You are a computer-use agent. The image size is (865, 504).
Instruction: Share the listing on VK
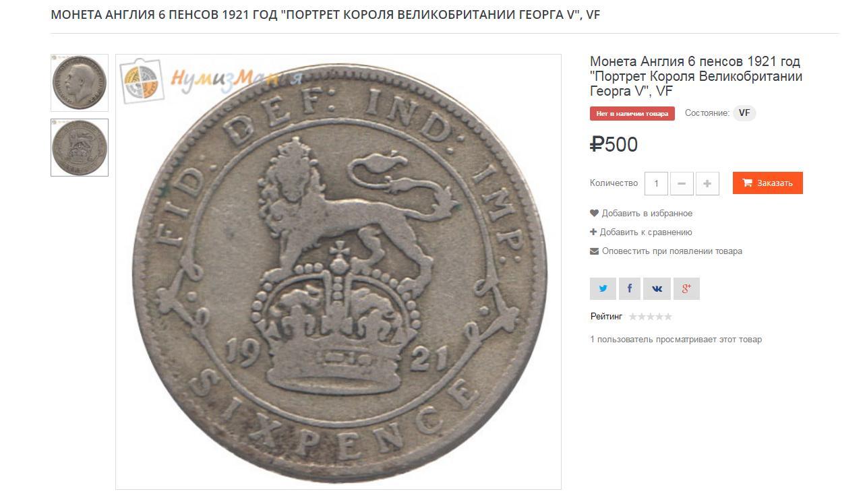[657, 288]
